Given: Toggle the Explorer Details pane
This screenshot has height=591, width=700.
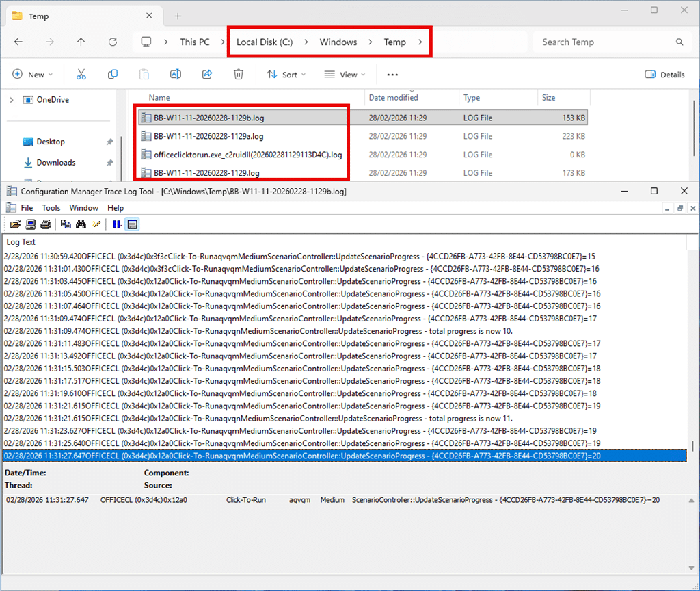Looking at the screenshot, I should 664,75.
